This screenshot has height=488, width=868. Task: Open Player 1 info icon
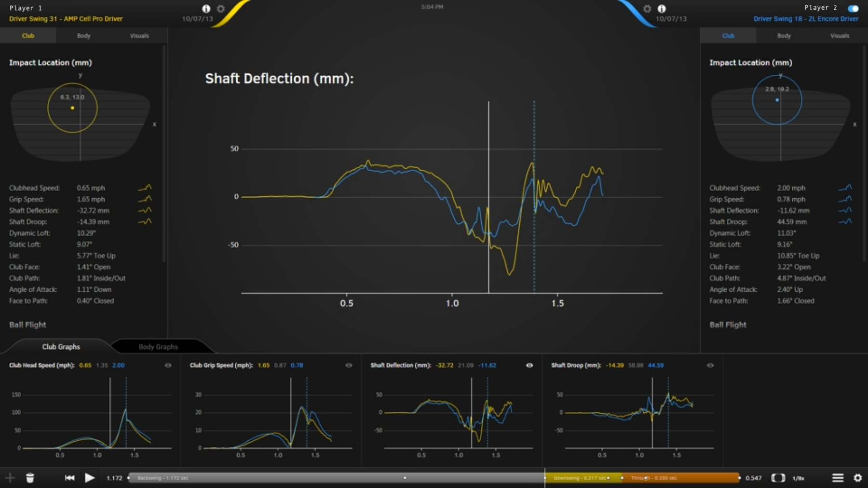(x=206, y=9)
